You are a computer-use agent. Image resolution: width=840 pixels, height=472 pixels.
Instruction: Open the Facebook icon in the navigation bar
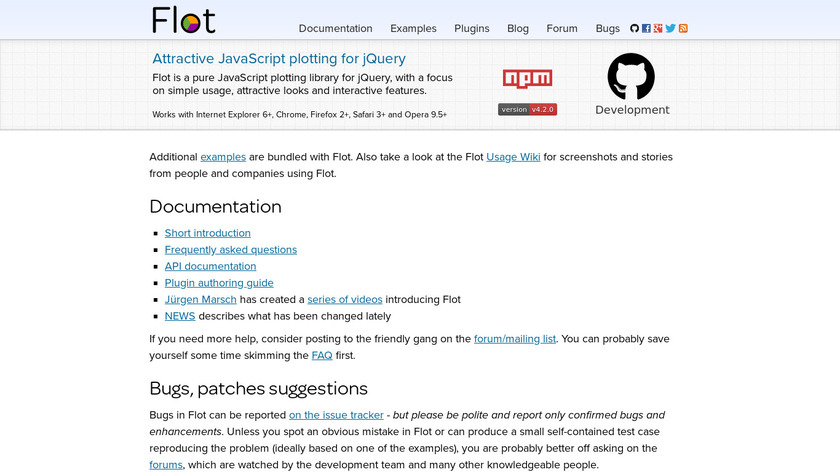[646, 28]
